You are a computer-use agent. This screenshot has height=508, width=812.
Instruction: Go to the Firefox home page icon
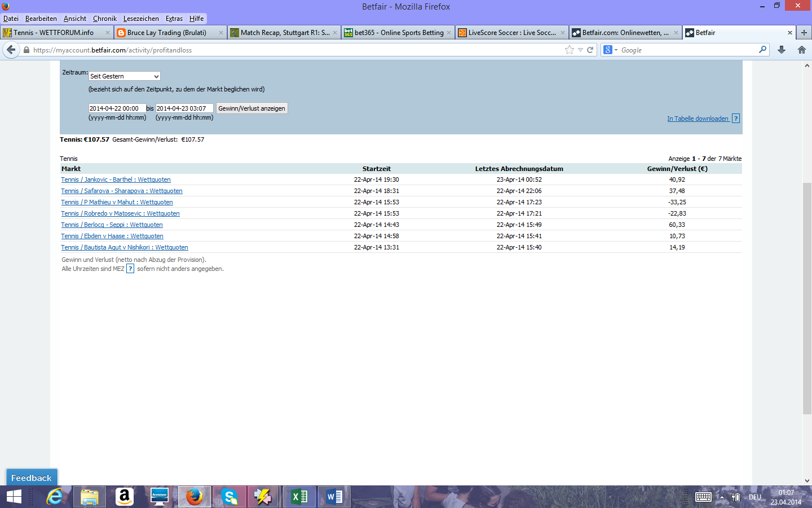[802, 50]
